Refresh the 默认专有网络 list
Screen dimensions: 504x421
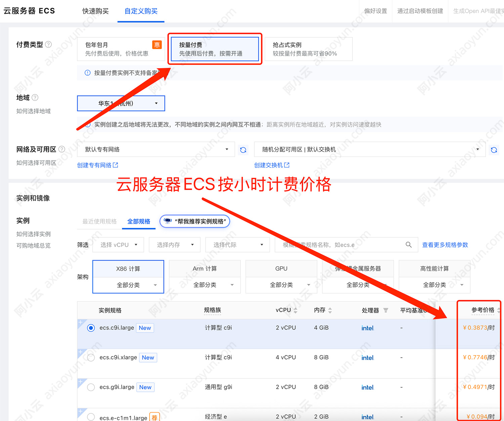coord(243,150)
